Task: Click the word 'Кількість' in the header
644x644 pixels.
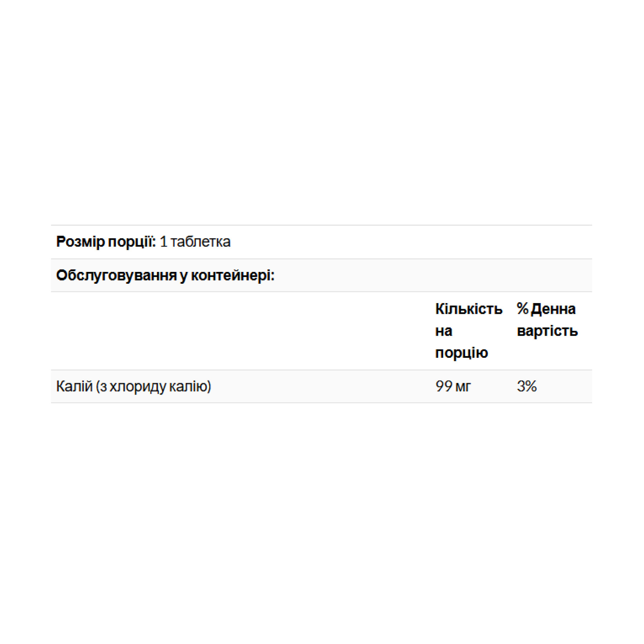Action: pyautogui.click(x=469, y=309)
